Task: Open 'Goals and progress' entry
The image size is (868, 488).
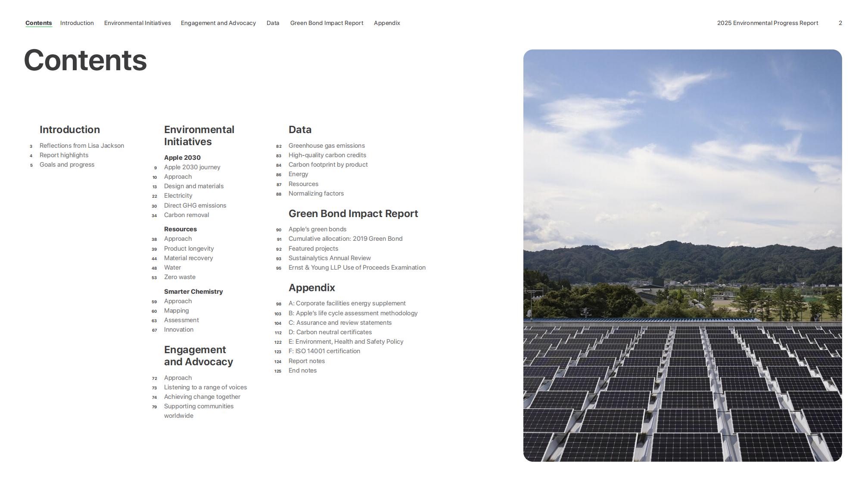Action: coord(67,165)
